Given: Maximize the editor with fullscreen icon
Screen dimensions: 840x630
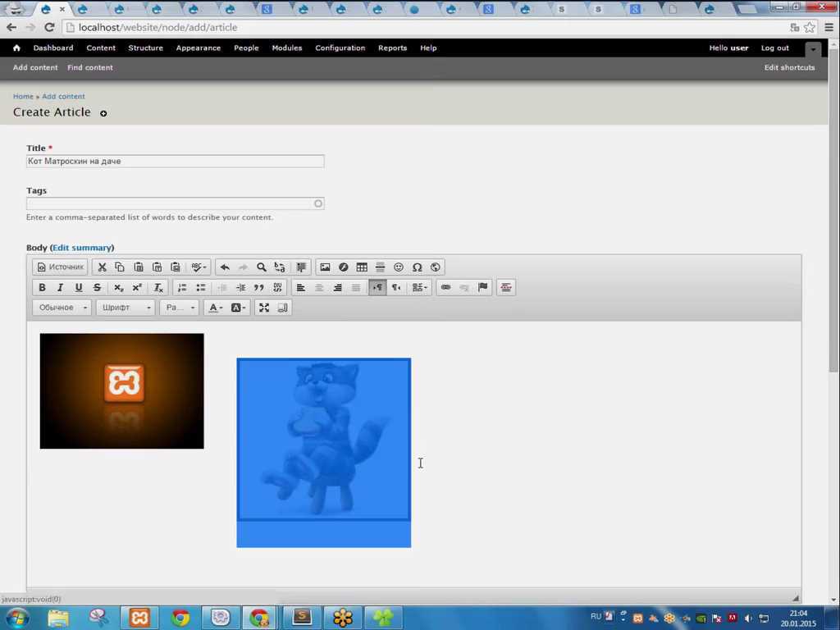Looking at the screenshot, I should [264, 308].
